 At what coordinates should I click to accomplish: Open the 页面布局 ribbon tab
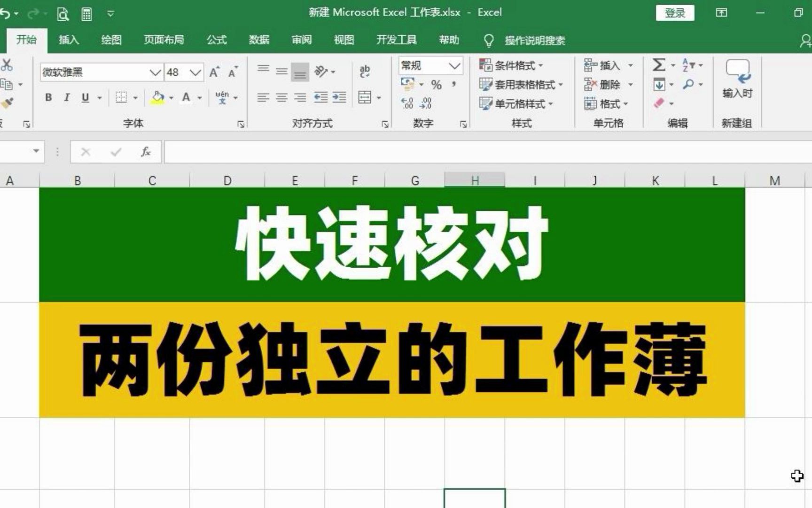164,40
